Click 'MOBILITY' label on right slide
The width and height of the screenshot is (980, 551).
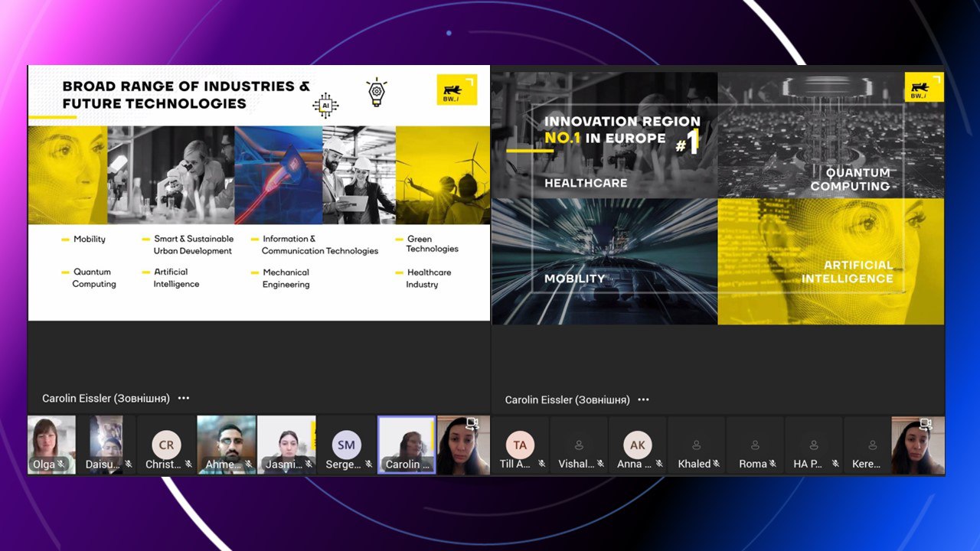(x=574, y=279)
